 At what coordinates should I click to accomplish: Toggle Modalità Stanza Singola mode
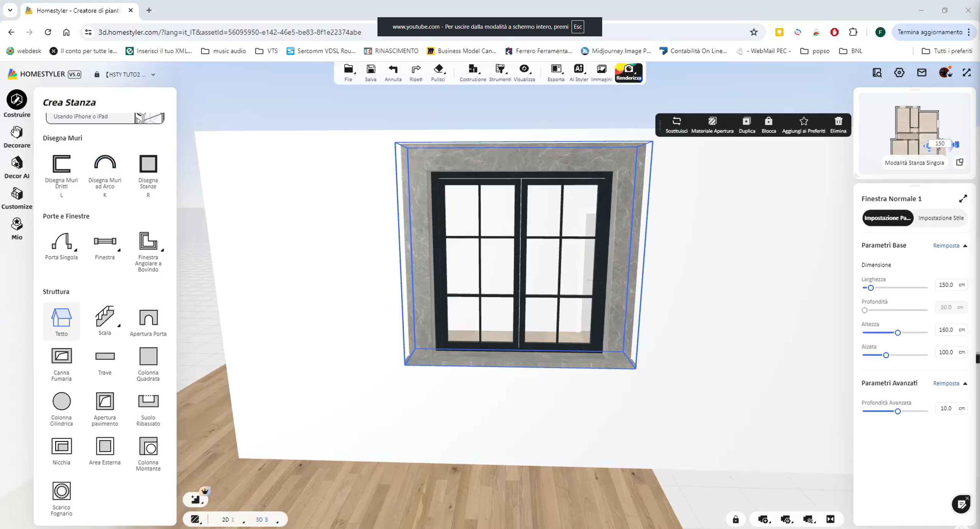914,163
